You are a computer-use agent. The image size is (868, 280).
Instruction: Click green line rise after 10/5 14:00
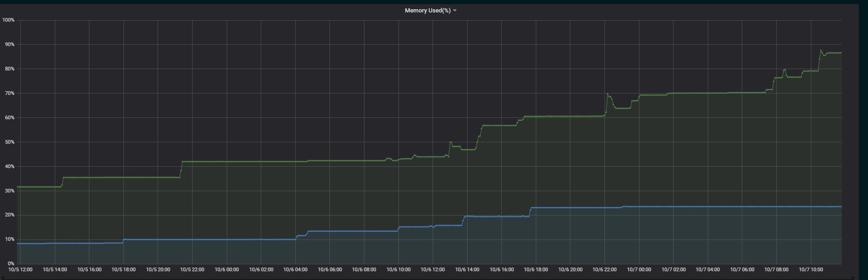pos(62,181)
